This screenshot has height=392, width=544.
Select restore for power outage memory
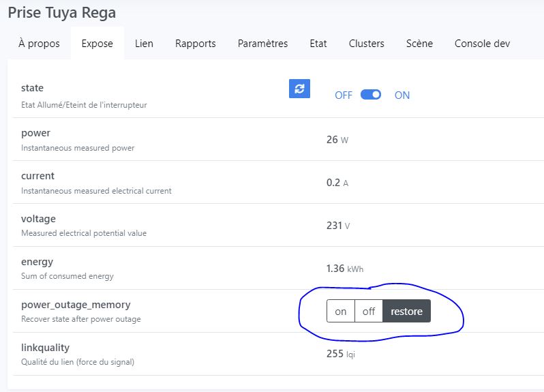(x=406, y=311)
